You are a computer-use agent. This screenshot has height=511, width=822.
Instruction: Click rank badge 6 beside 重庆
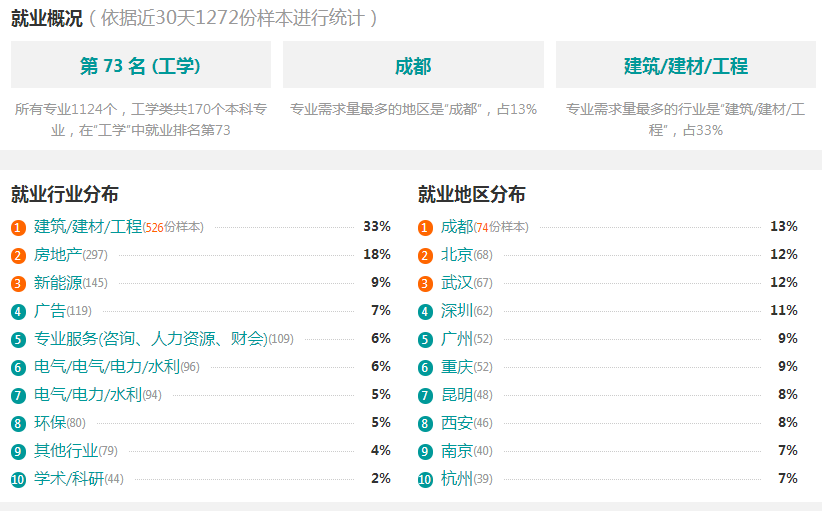pos(425,367)
